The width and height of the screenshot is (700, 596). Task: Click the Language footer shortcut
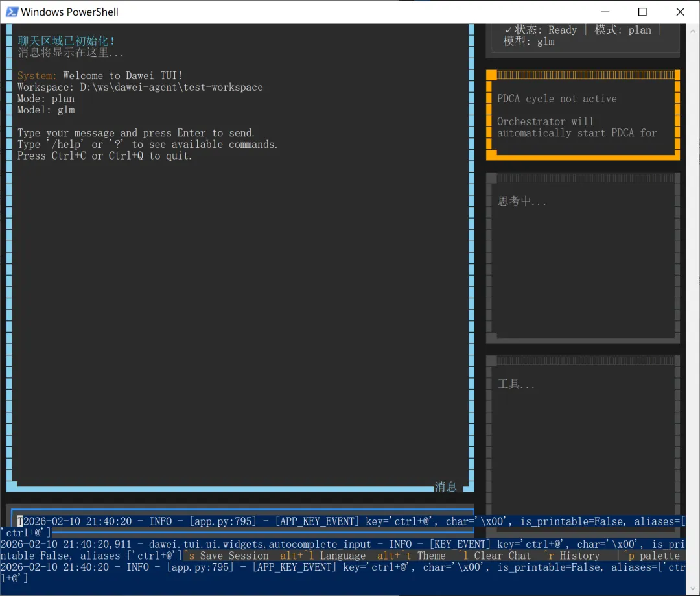pos(323,556)
